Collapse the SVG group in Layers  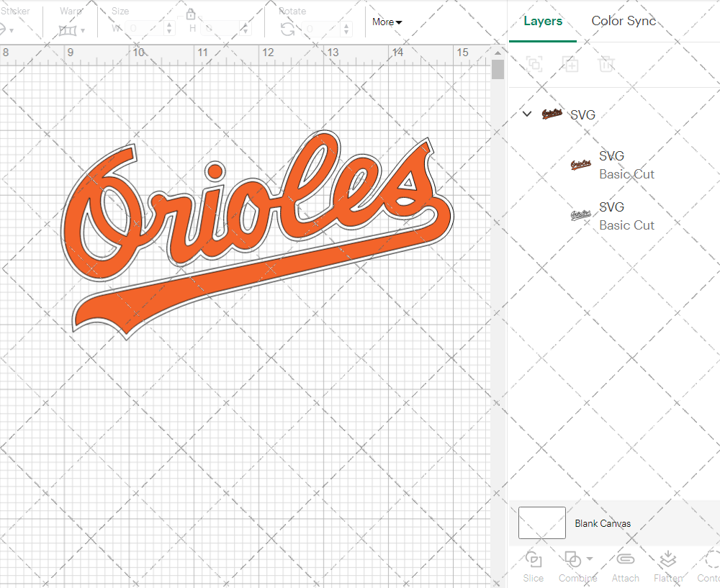pos(527,114)
